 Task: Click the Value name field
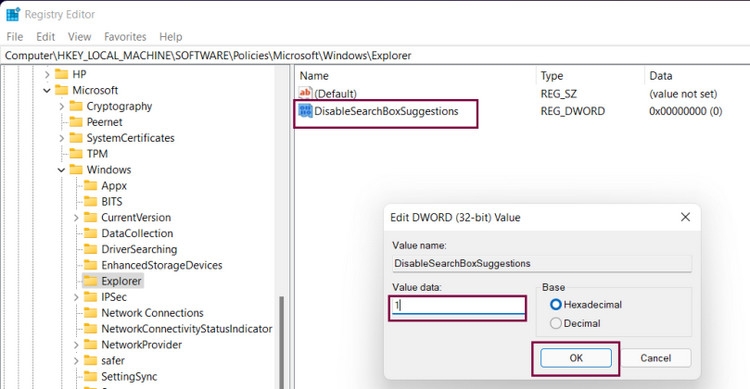[x=542, y=263]
